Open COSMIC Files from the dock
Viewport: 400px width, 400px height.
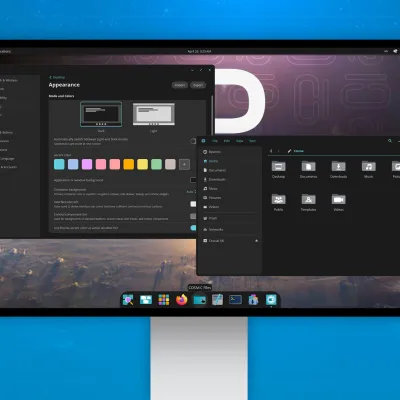(x=200, y=300)
